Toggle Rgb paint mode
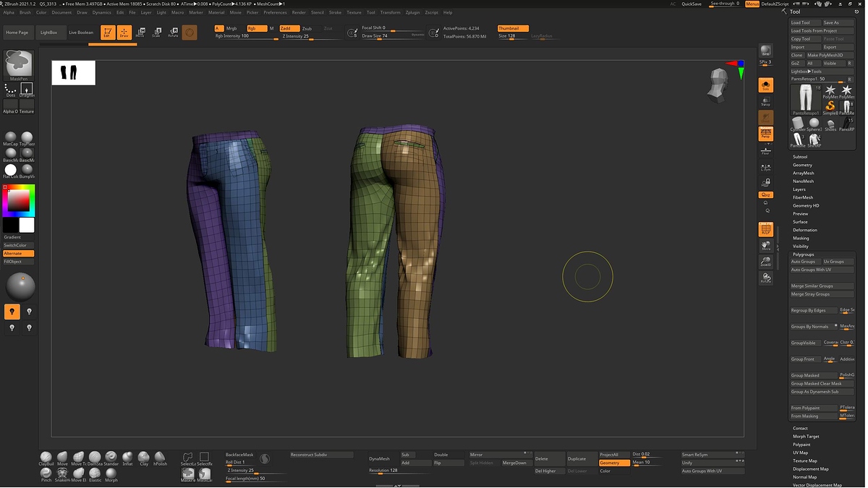This screenshot has height=488, width=868. [256, 28]
